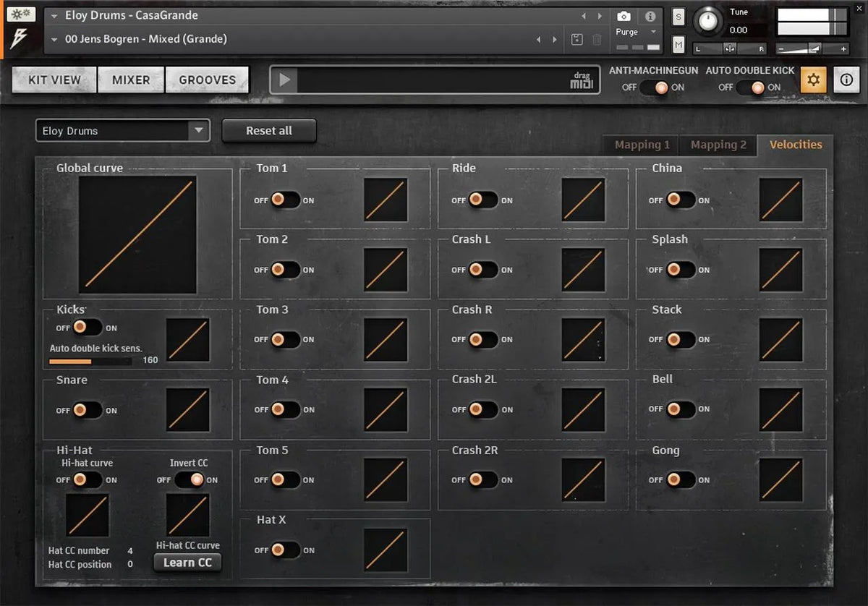
Task: Open the orange settings gear icon
Action: click(x=813, y=80)
